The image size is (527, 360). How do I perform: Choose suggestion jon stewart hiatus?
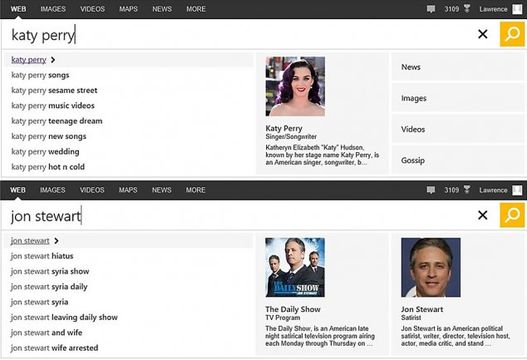42,256
